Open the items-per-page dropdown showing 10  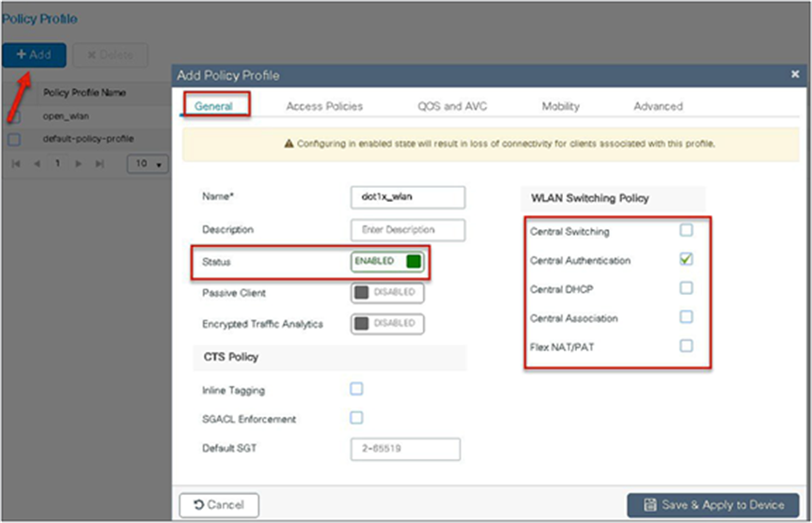click(148, 164)
